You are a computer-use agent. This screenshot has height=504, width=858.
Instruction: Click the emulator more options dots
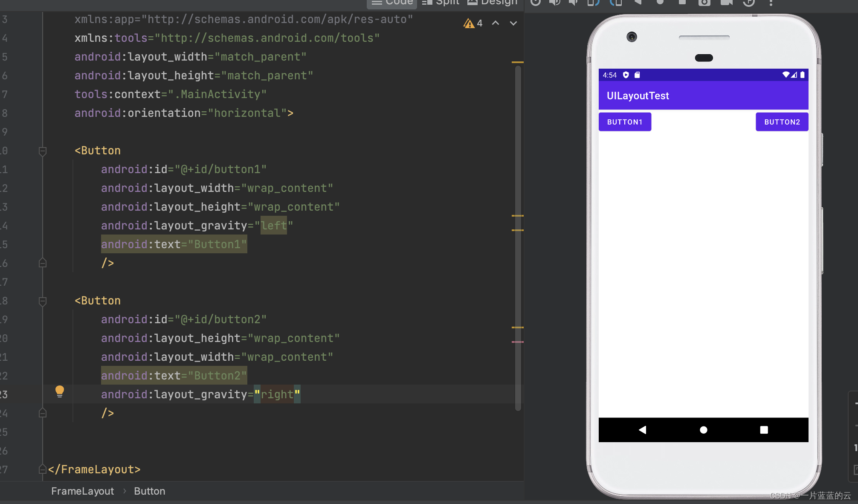(x=771, y=3)
